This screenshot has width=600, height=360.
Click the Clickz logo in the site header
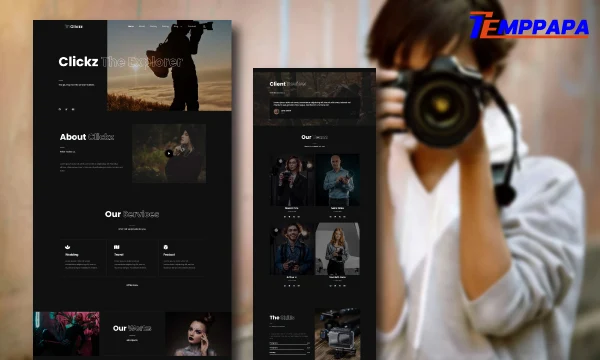tap(74, 26)
